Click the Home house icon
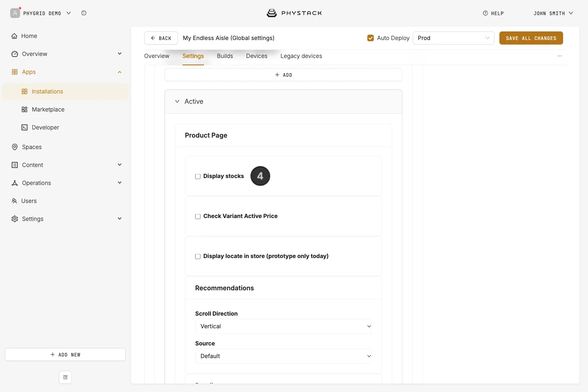This screenshot has height=392, width=588. click(x=15, y=36)
